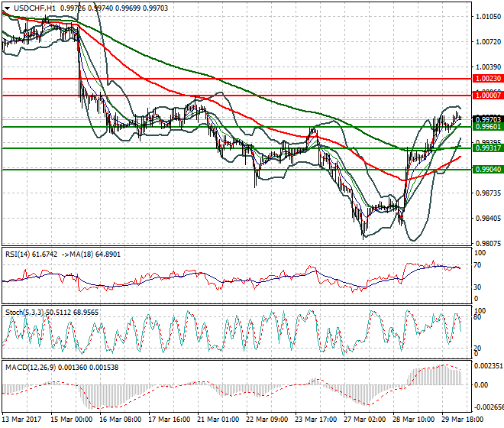Click the 1.00720 price scale value
The width and height of the screenshot is (504, 428).
coord(488,41)
